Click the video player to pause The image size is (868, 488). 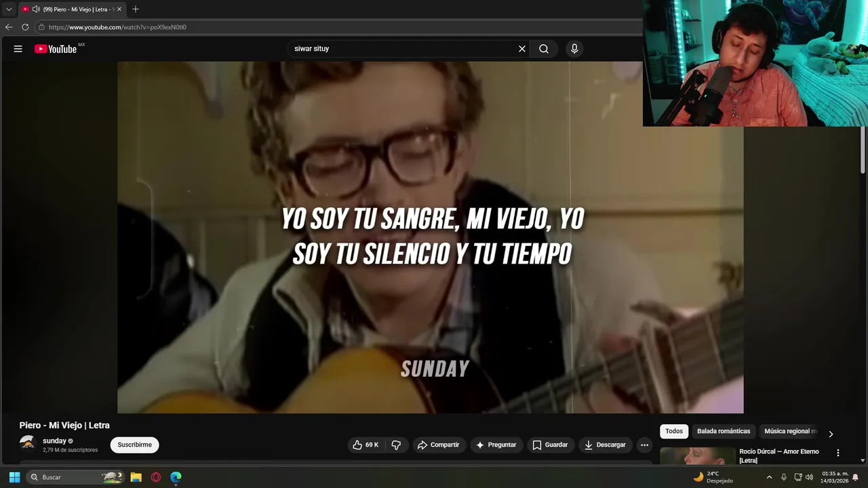[430, 237]
